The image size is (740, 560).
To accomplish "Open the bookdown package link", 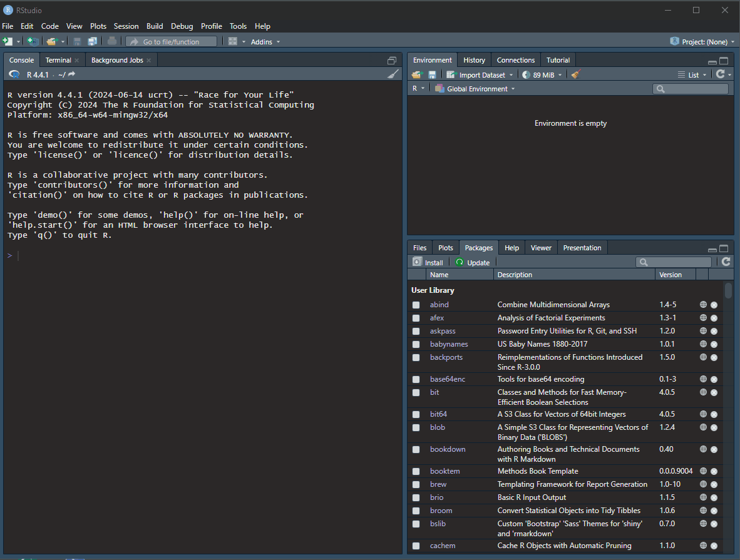I will (x=448, y=449).
